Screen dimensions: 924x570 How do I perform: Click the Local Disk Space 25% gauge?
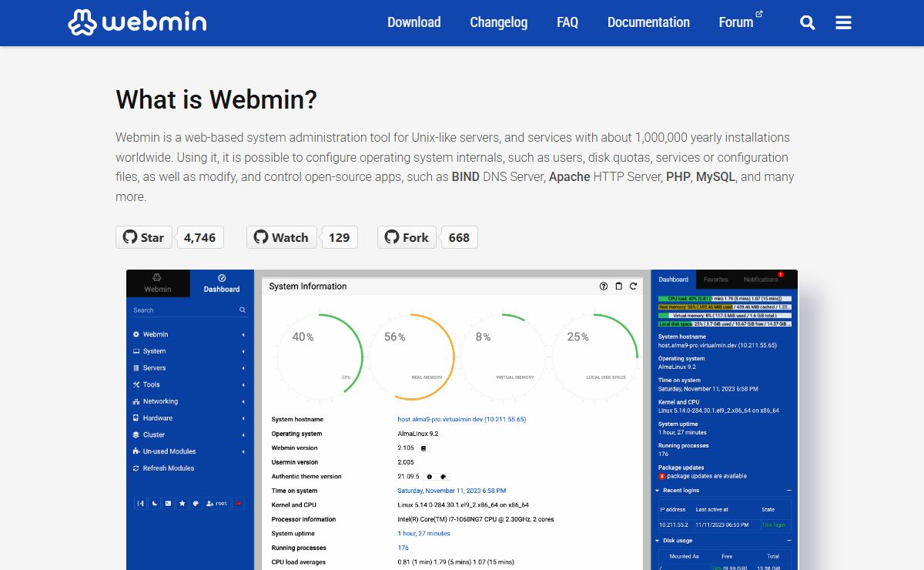click(x=593, y=357)
